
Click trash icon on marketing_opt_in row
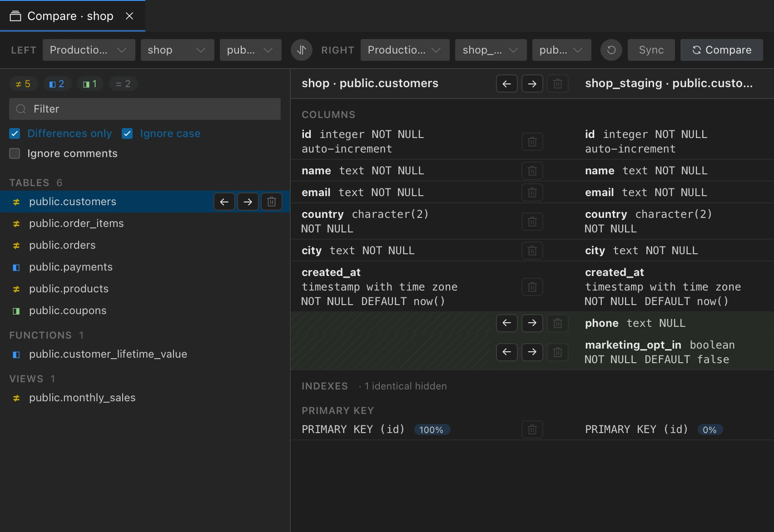coord(558,352)
